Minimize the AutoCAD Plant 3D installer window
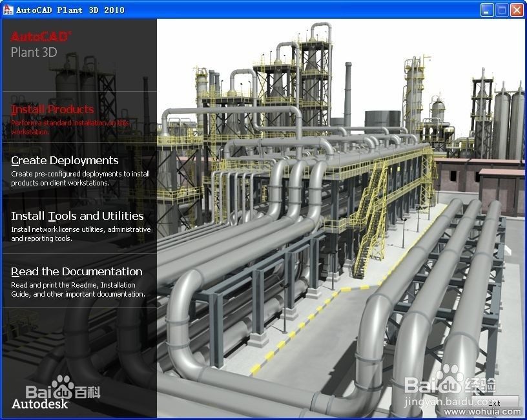Image resolution: width=527 pixels, height=420 pixels. click(x=487, y=10)
